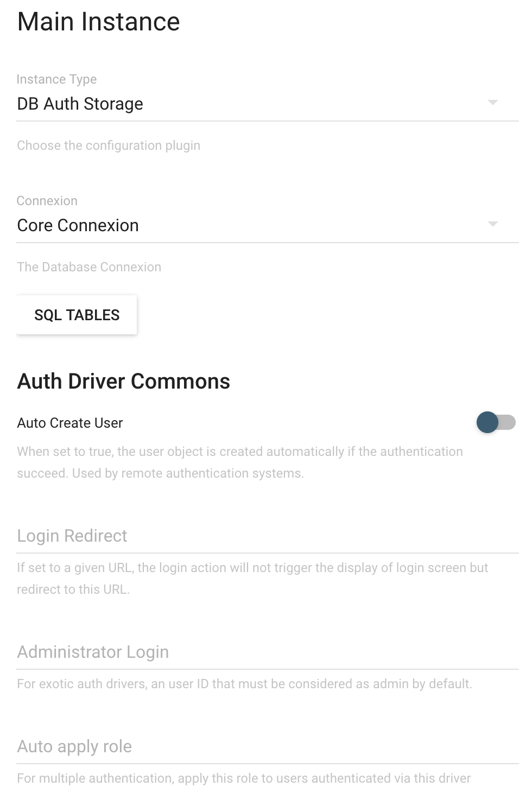Toggle the Auto Create User switch
Image resolution: width=532 pixels, height=800 pixels.
pos(496,422)
